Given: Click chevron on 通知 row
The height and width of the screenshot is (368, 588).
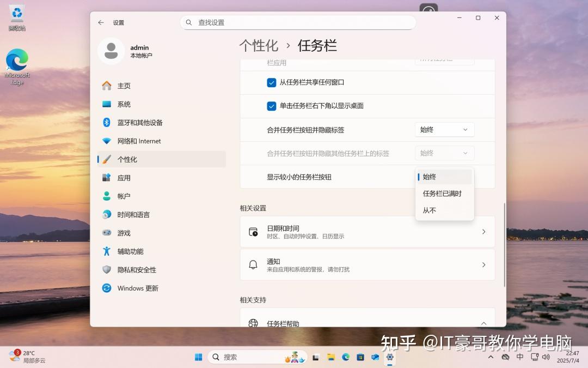Looking at the screenshot, I should tap(484, 265).
